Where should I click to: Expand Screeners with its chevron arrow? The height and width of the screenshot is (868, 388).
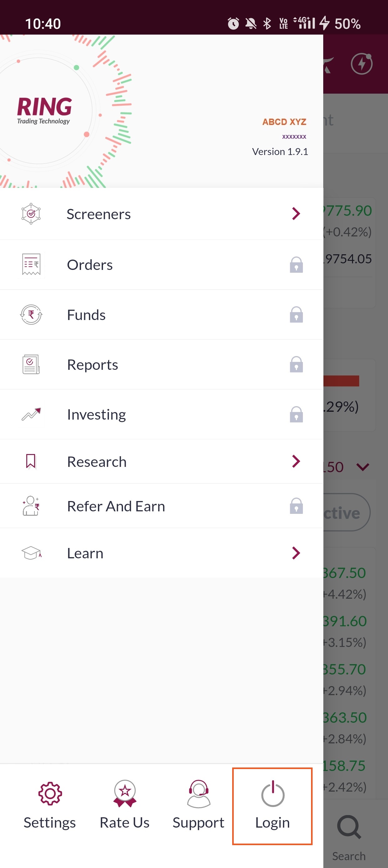(x=296, y=214)
